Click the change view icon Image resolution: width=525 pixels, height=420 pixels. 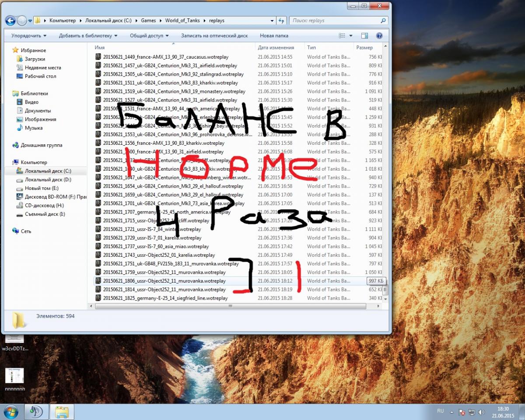pyautogui.click(x=343, y=36)
